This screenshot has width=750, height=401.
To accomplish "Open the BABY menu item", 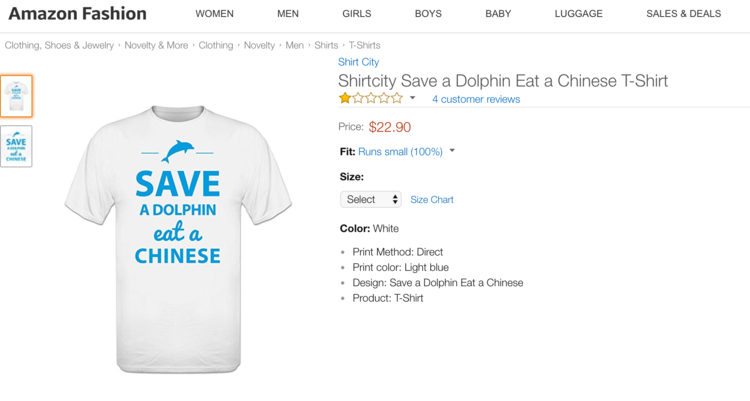I will pos(498,14).
